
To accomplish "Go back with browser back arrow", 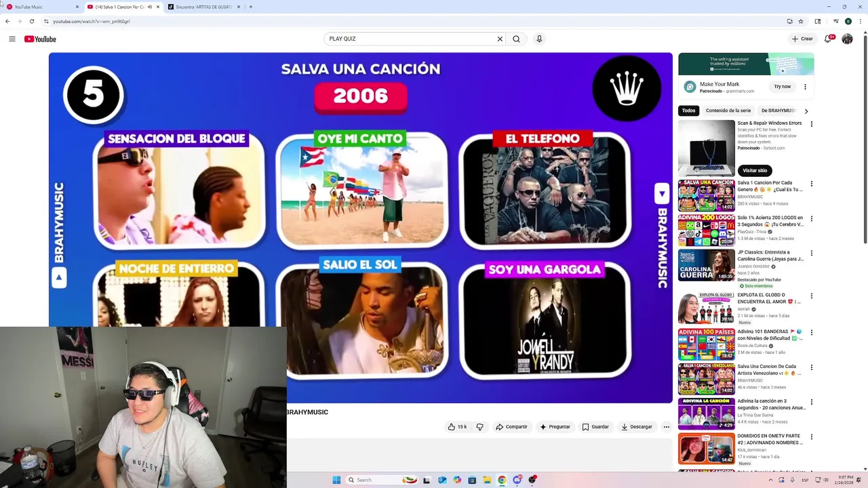I will pyautogui.click(x=7, y=21).
